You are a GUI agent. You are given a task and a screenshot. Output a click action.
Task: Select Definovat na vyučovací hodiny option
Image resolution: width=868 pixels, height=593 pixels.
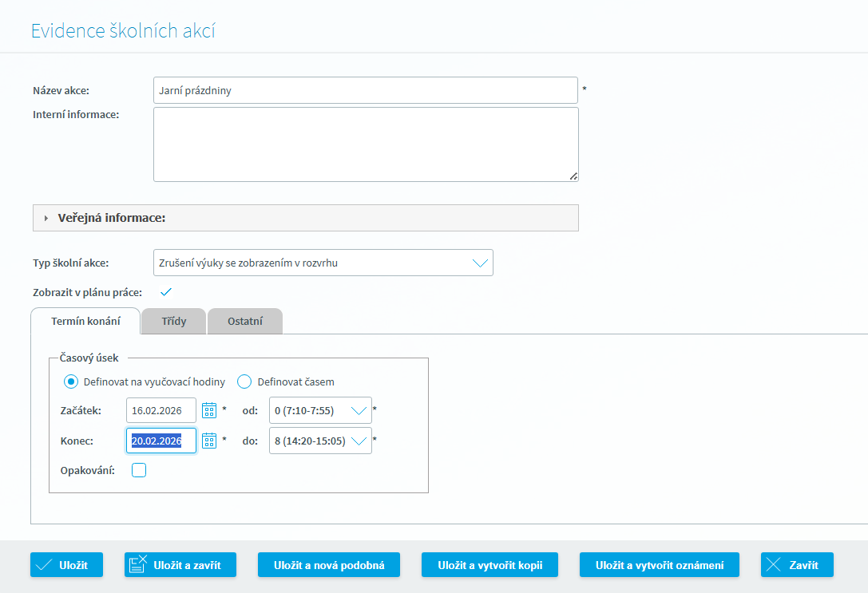[x=72, y=381]
